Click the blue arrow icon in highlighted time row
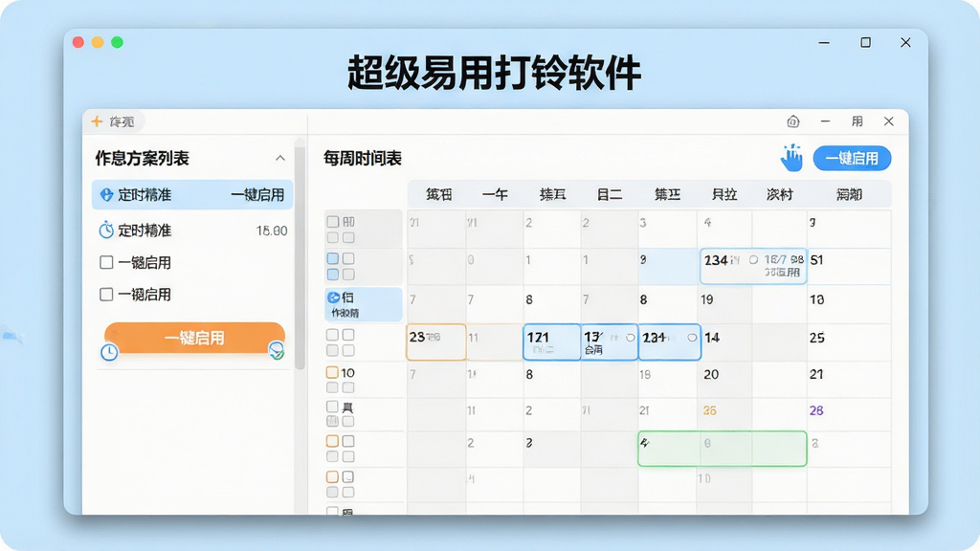The height and width of the screenshot is (551, 980). 334,298
